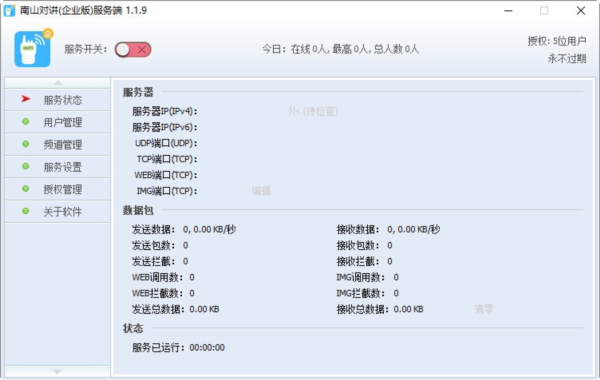The image size is (600, 380).
Task: Click the 授权: 5位用户 license text
Action: pyautogui.click(x=557, y=41)
